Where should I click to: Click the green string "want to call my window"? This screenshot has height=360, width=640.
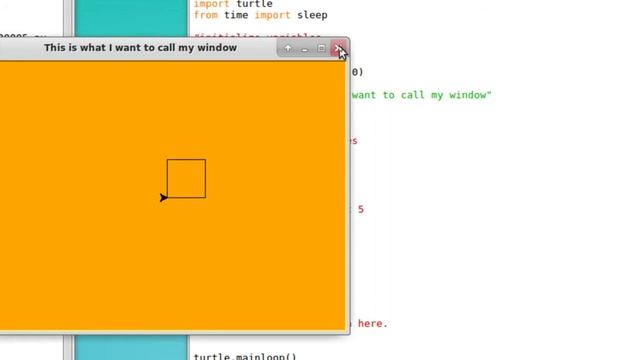pos(422,95)
